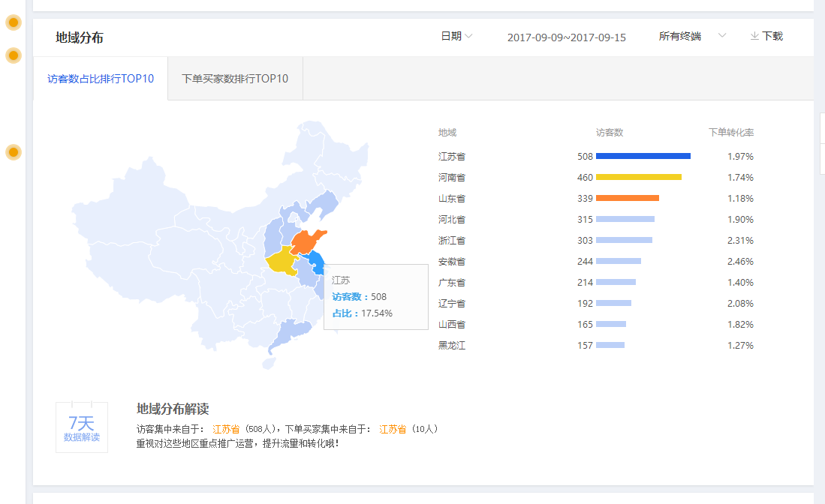
Task: Click the 辽宁省 row label
Action: [x=451, y=304]
